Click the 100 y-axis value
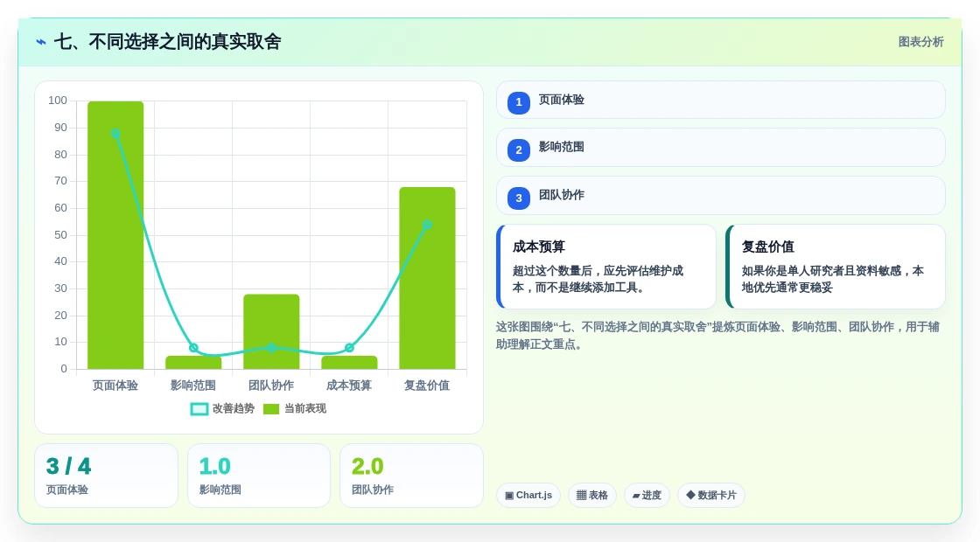The width and height of the screenshot is (980, 542). (x=58, y=101)
